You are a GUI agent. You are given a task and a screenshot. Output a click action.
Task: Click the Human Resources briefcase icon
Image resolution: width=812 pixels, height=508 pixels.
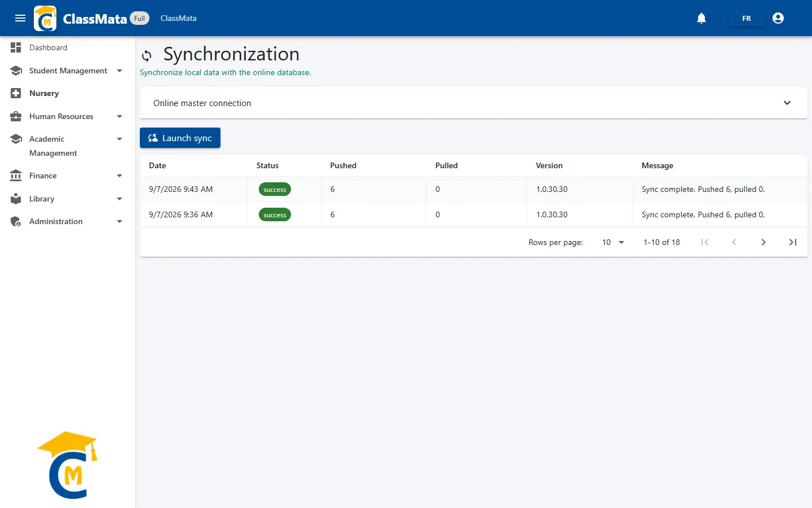[16, 116]
